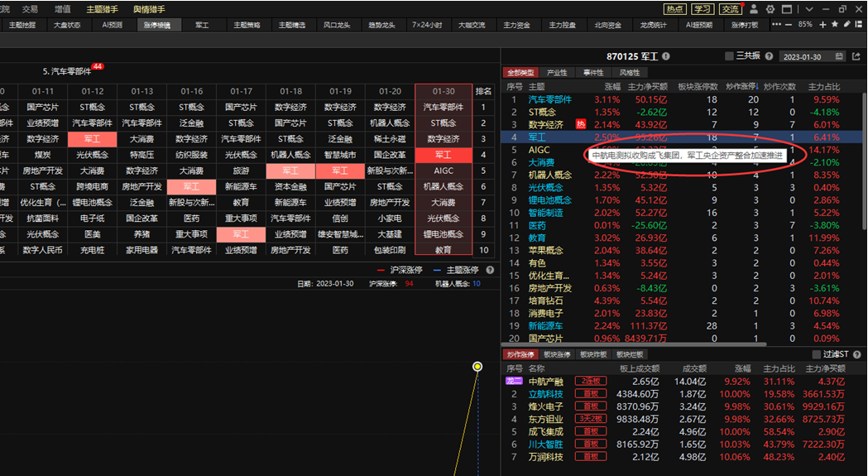Image resolution: width=868 pixels, height=476 pixels.
Task: Select the 事件性 filter tab
Action: tap(593, 73)
